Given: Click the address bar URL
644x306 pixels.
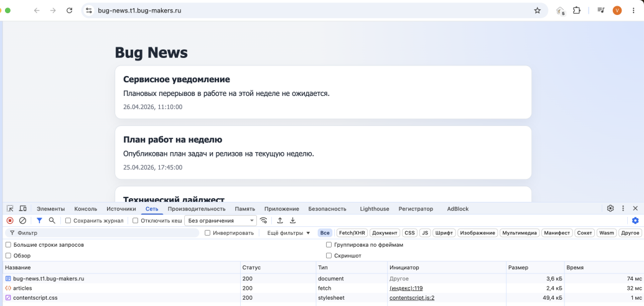Looking at the screenshot, I should [139, 11].
